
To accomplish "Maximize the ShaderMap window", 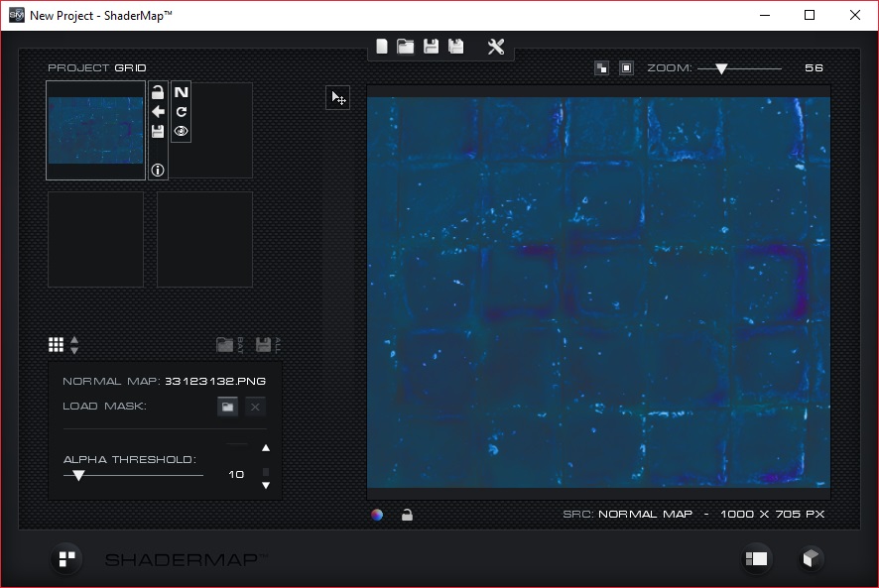I will coord(810,15).
